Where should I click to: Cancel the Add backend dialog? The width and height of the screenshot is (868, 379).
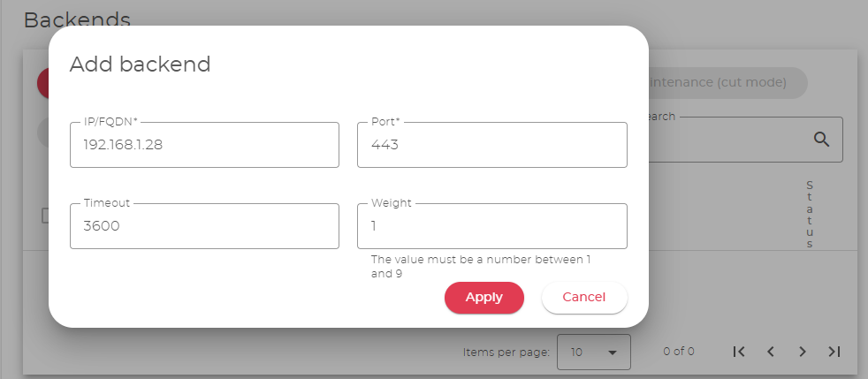point(583,298)
